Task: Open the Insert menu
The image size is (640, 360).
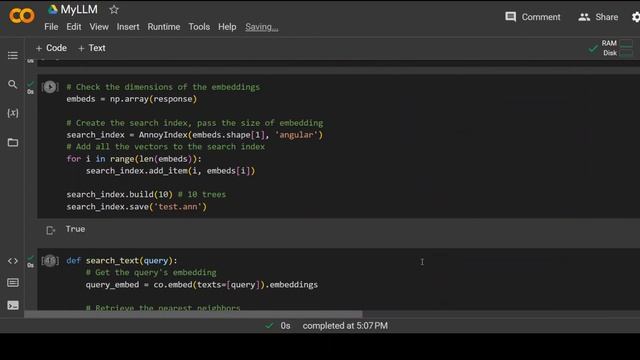Action: 128,27
